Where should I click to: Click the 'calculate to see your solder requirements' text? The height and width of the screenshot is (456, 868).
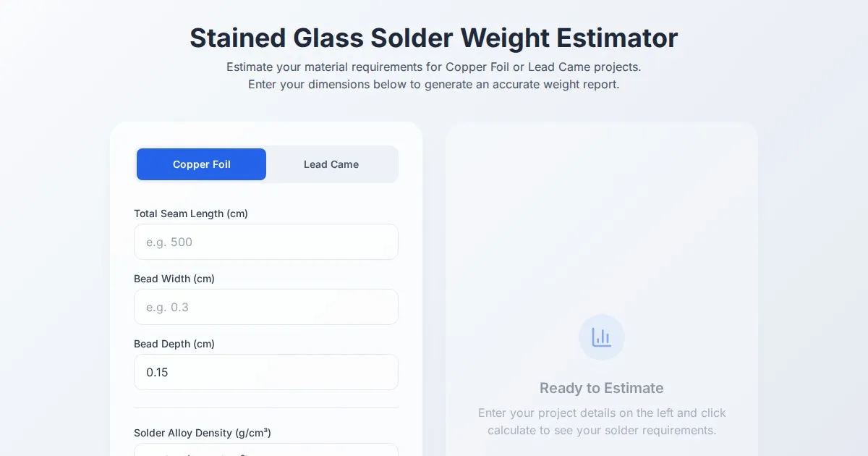tap(601, 431)
